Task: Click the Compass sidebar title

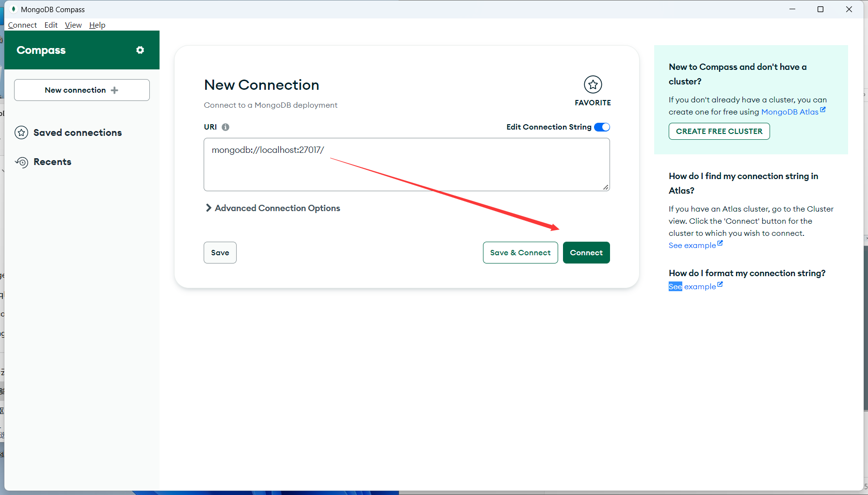Action: click(41, 50)
